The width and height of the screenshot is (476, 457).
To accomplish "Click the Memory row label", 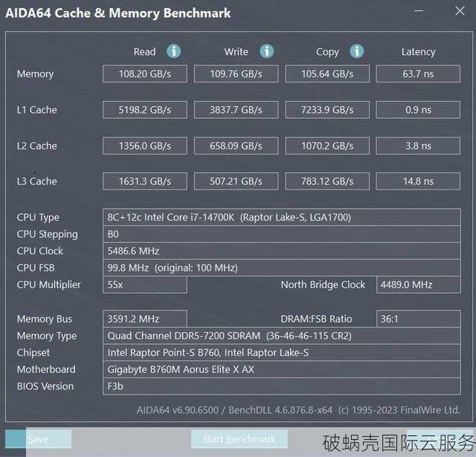I will pos(35,74).
